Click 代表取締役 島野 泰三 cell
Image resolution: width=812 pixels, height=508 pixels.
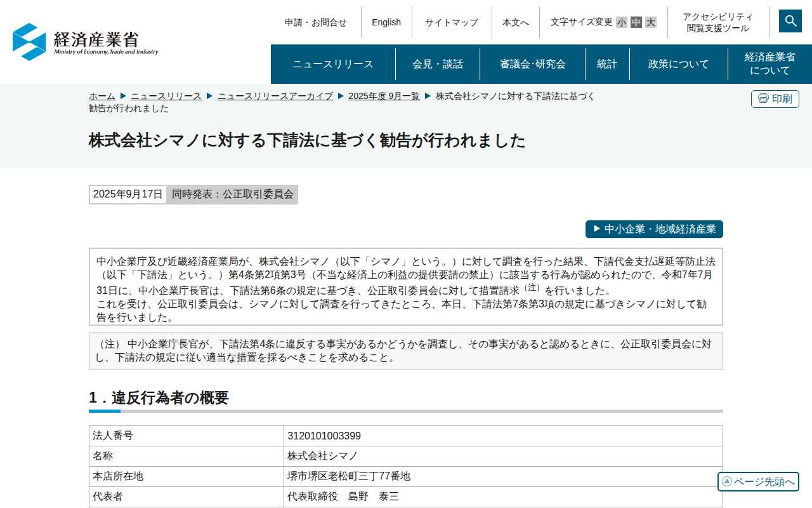tap(503, 497)
